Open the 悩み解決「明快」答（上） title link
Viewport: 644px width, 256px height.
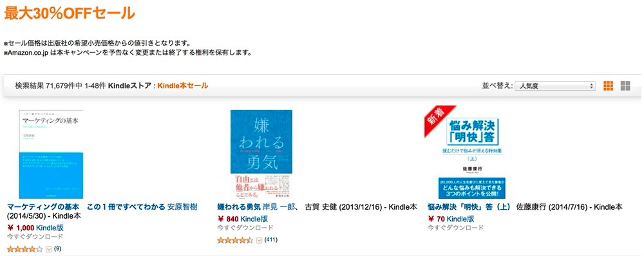pyautogui.click(x=471, y=206)
